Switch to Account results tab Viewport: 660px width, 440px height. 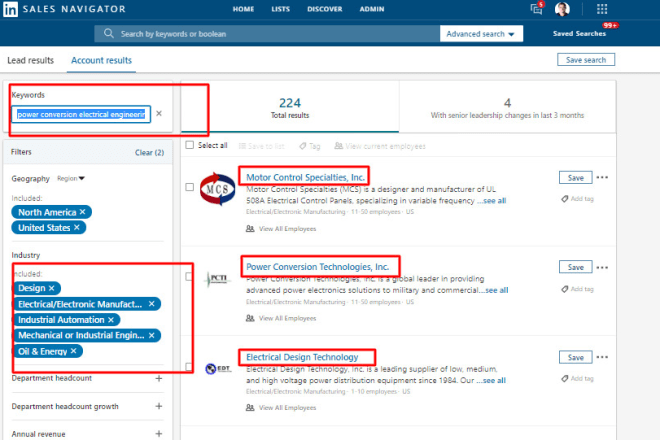(101, 60)
